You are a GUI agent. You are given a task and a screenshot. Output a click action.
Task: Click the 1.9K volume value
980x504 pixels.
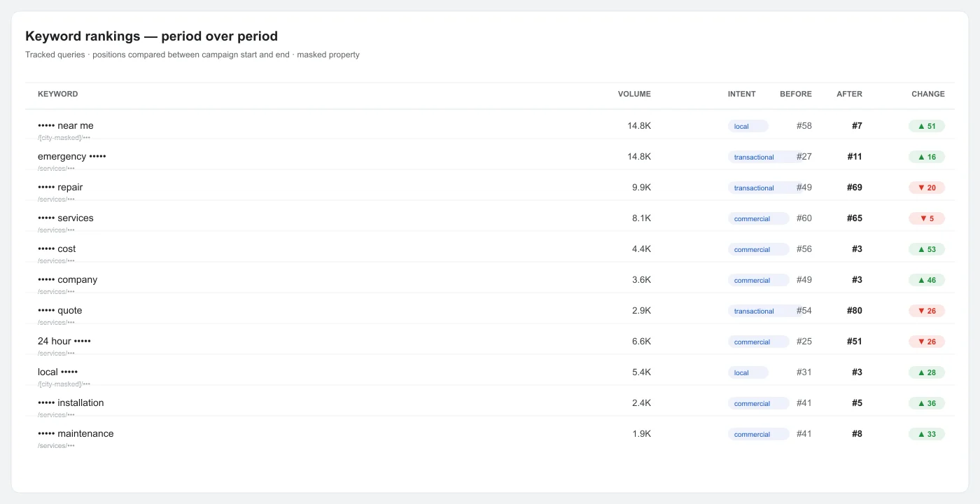(x=641, y=434)
